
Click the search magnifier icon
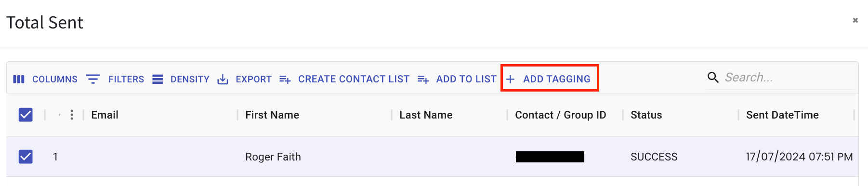click(713, 77)
